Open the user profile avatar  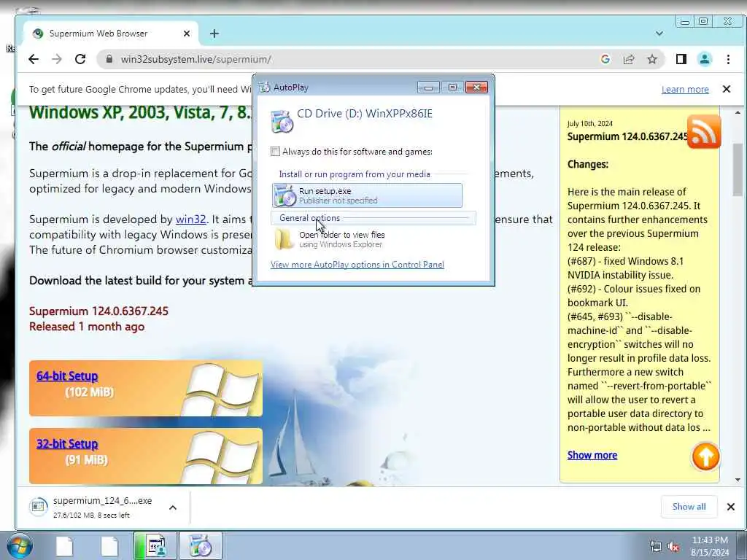point(705,59)
